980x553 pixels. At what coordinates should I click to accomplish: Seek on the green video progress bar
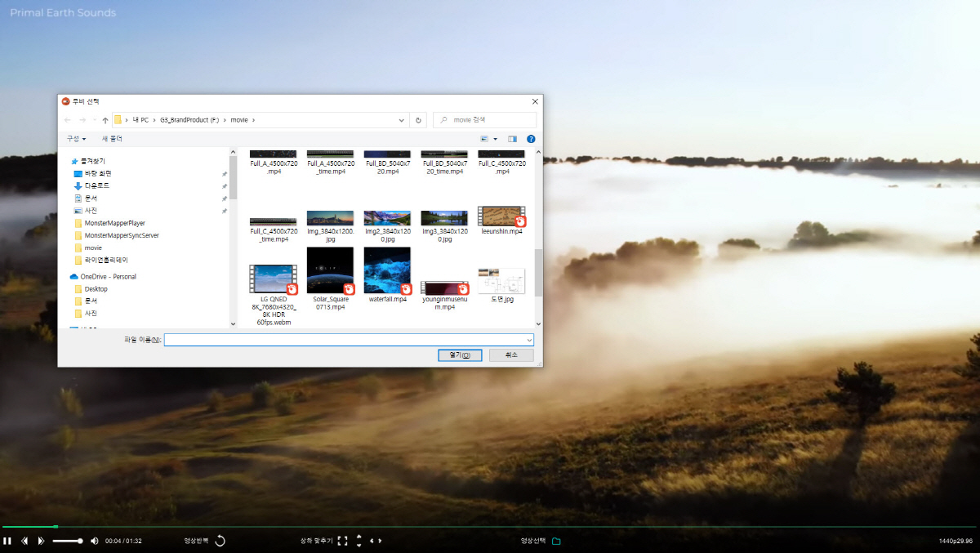[x=490, y=527]
